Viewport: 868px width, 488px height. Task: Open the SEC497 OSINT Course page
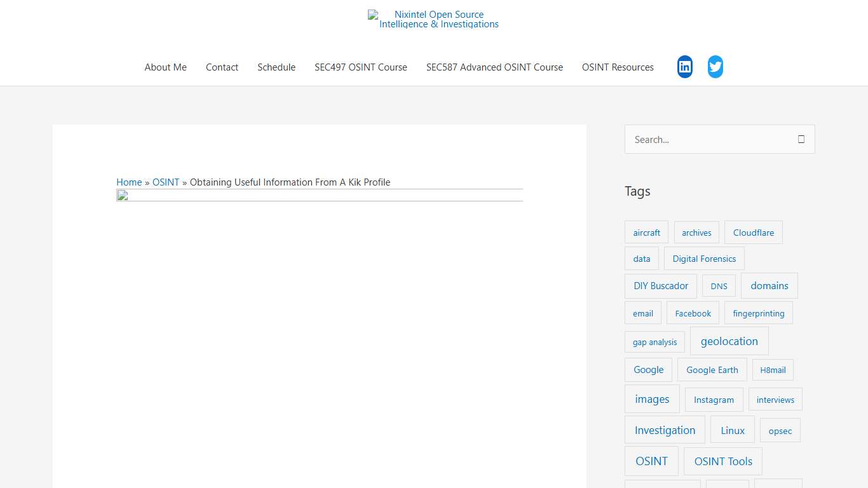361,67
